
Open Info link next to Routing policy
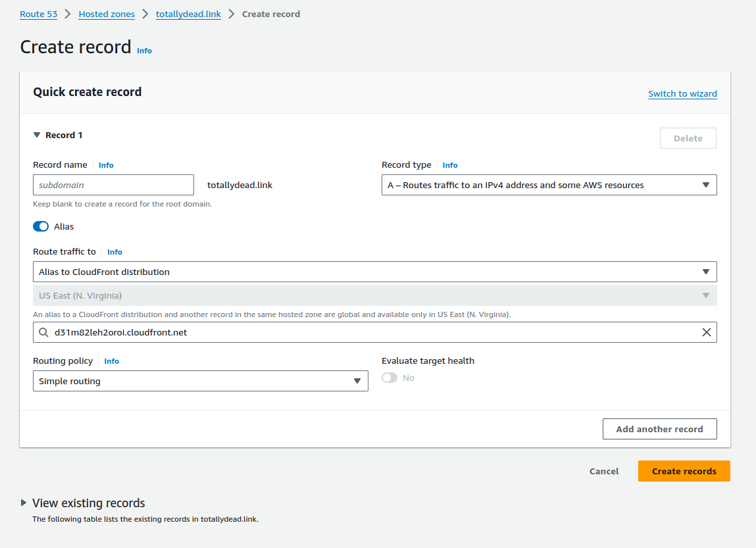pos(111,361)
